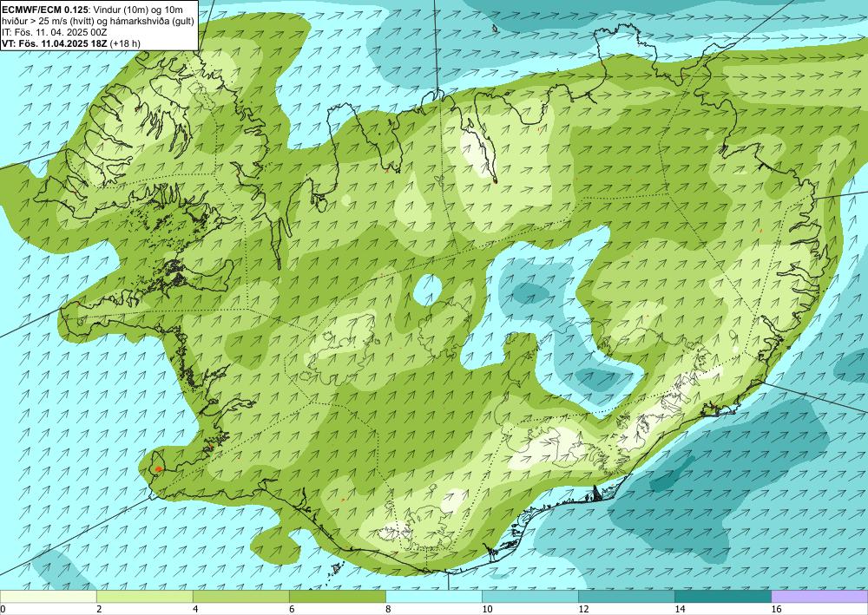This screenshot has width=868, height=615.
Task: Click the legend label '12'
Action: [x=583, y=610]
